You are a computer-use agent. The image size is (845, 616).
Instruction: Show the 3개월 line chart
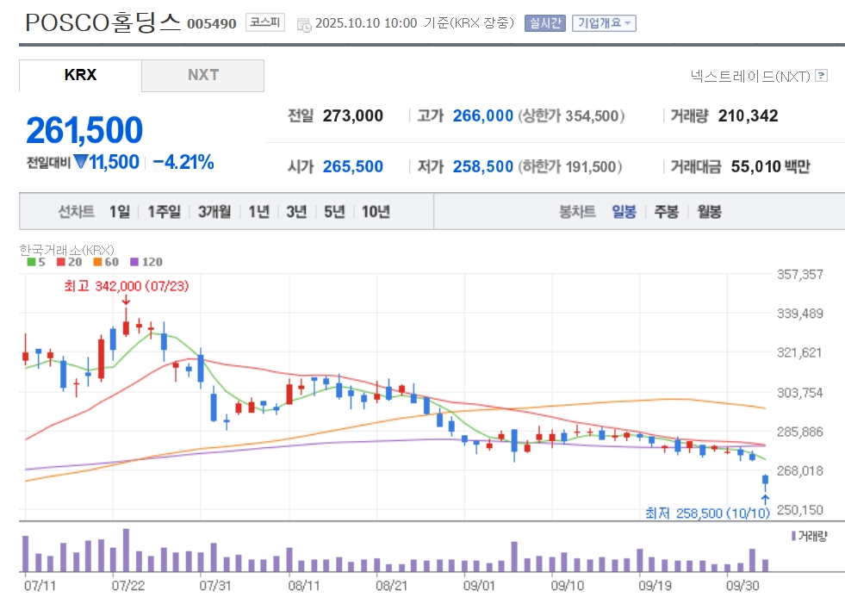pos(214,211)
